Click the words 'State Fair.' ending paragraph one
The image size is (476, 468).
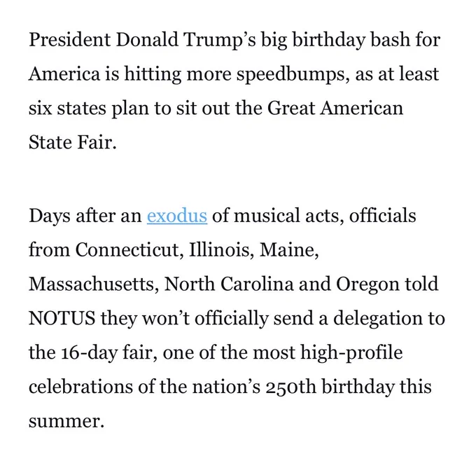(x=73, y=142)
